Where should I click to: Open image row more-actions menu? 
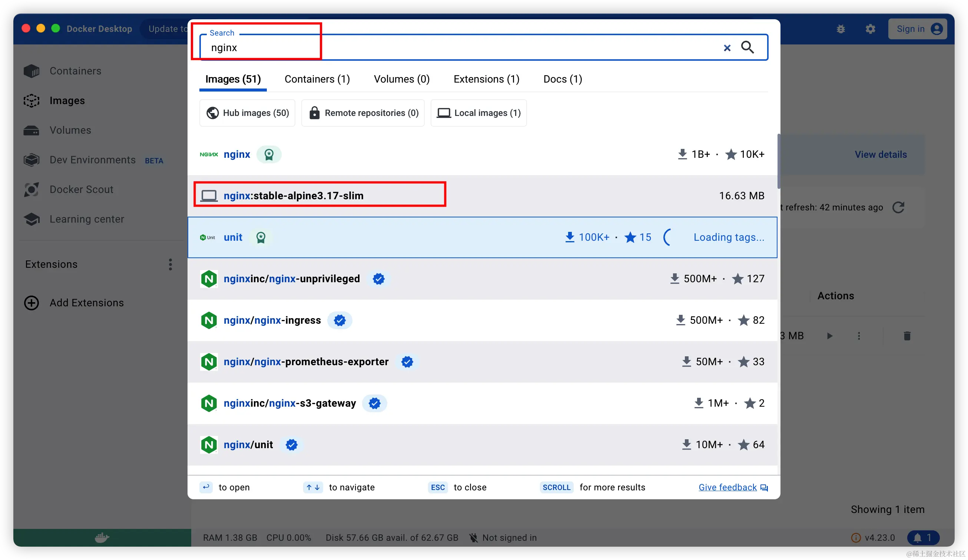(x=859, y=336)
